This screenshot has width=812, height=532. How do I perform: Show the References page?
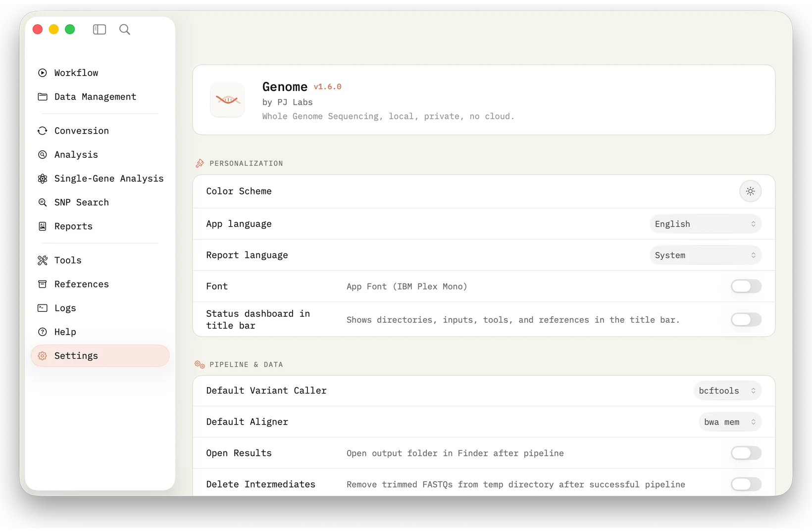(x=100, y=284)
